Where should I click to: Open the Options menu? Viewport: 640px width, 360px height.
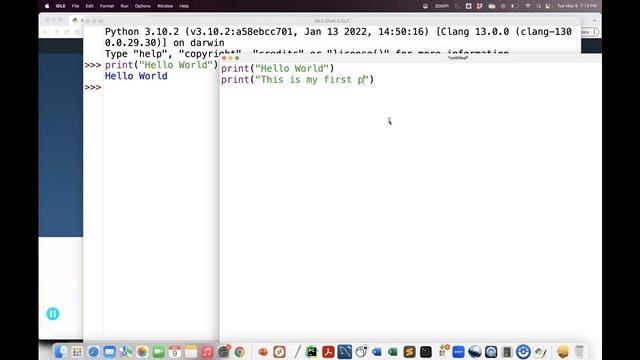142,6
